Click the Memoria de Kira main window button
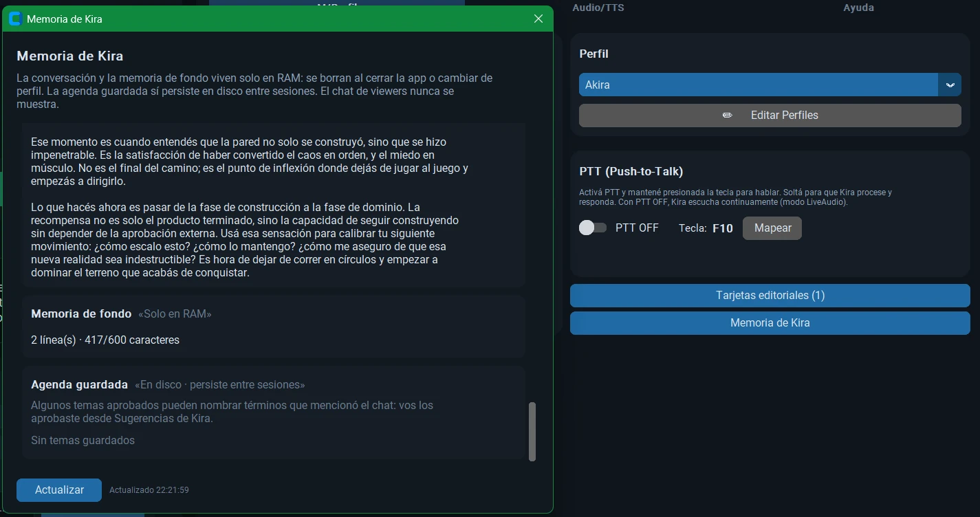Viewport: 980px width, 517px height. (770, 323)
